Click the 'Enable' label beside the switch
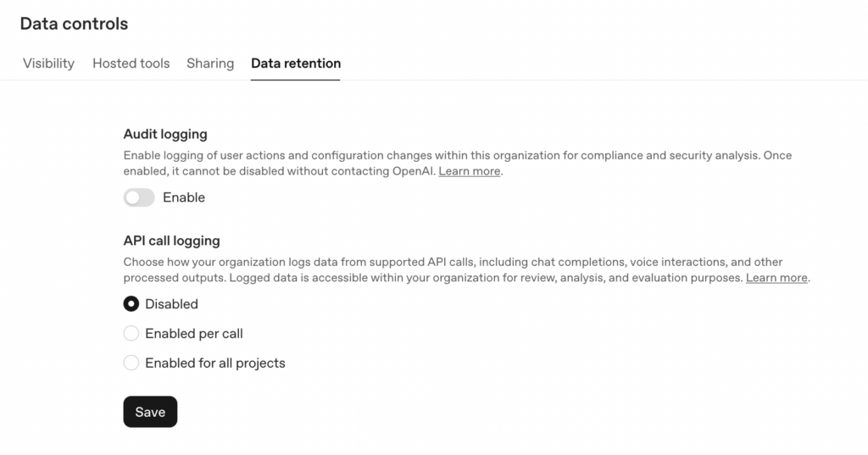Screen dimensions: 868x455 pyautogui.click(x=184, y=197)
